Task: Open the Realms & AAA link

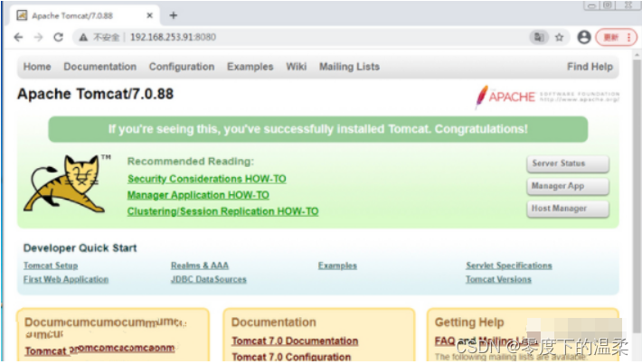Action: click(200, 266)
